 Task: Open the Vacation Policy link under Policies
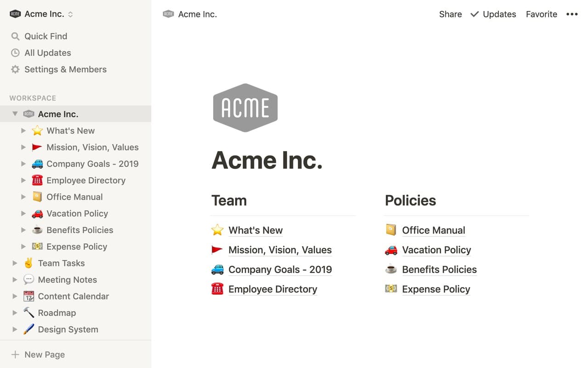tap(436, 250)
